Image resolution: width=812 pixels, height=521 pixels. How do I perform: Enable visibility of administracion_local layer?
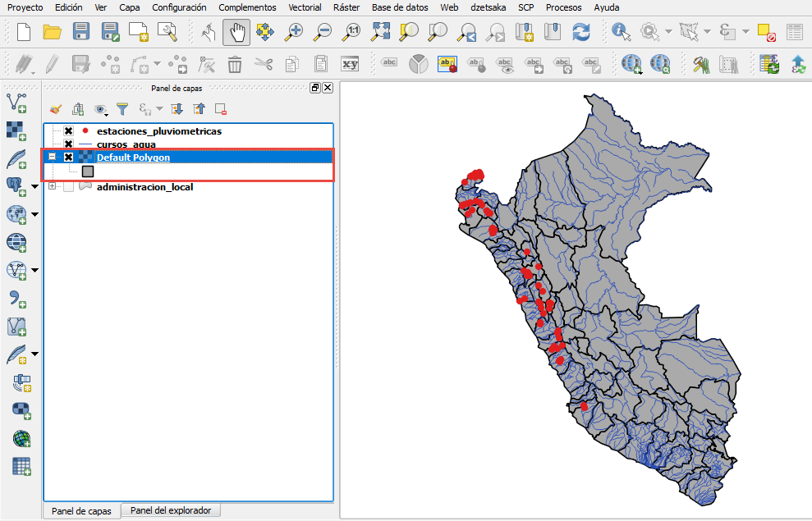(68, 186)
